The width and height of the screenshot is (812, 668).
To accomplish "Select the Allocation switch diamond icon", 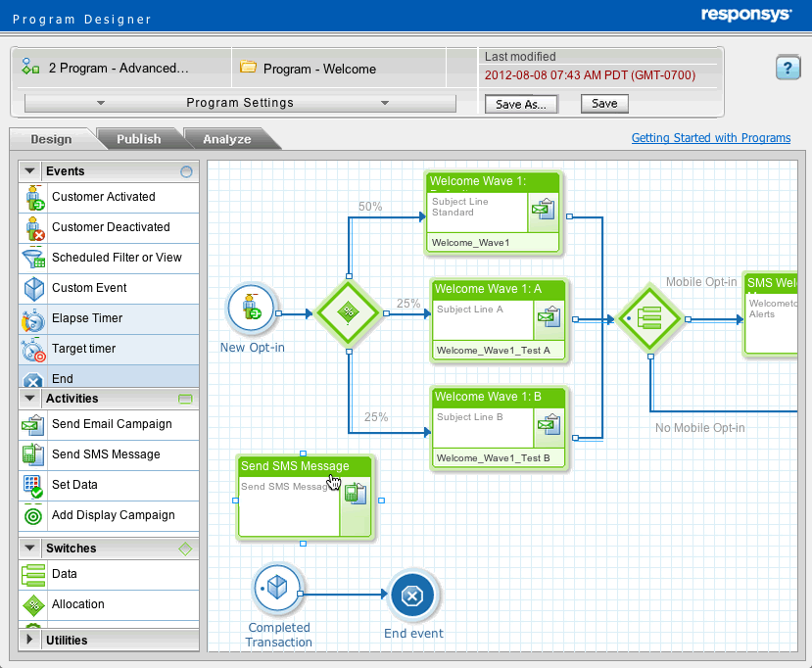I will click(x=33, y=605).
